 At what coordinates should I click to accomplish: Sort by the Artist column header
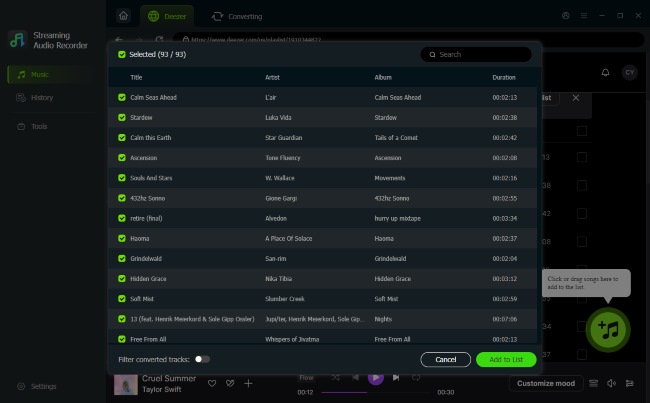(272, 78)
